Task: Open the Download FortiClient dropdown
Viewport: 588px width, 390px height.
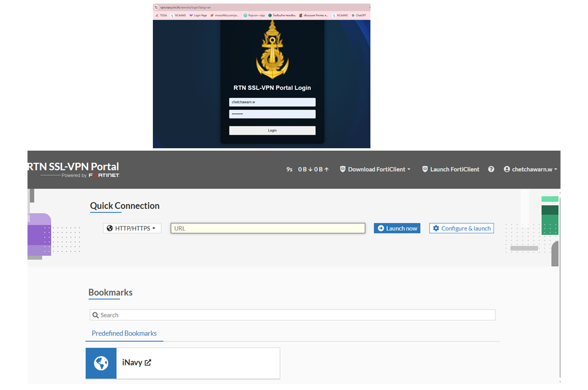Action: (x=375, y=169)
